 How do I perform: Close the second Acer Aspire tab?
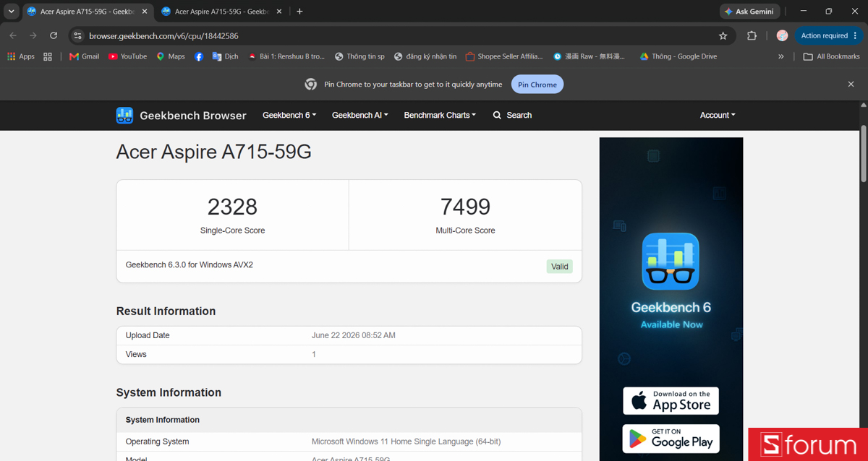point(279,12)
